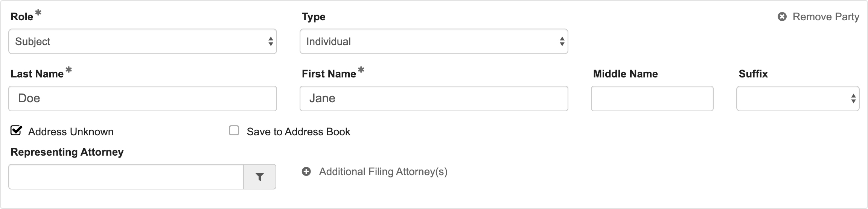Click the Remove Party circle-x icon
868x209 pixels.
point(782,17)
